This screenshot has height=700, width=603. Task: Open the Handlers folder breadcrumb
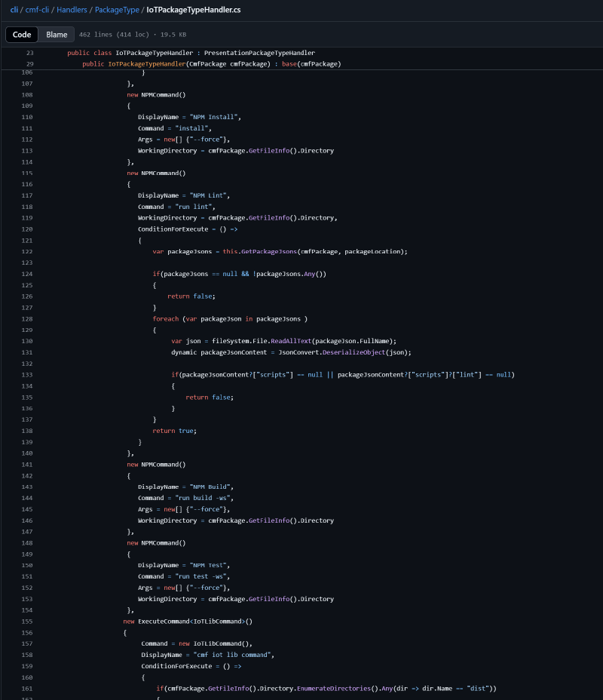tap(72, 10)
